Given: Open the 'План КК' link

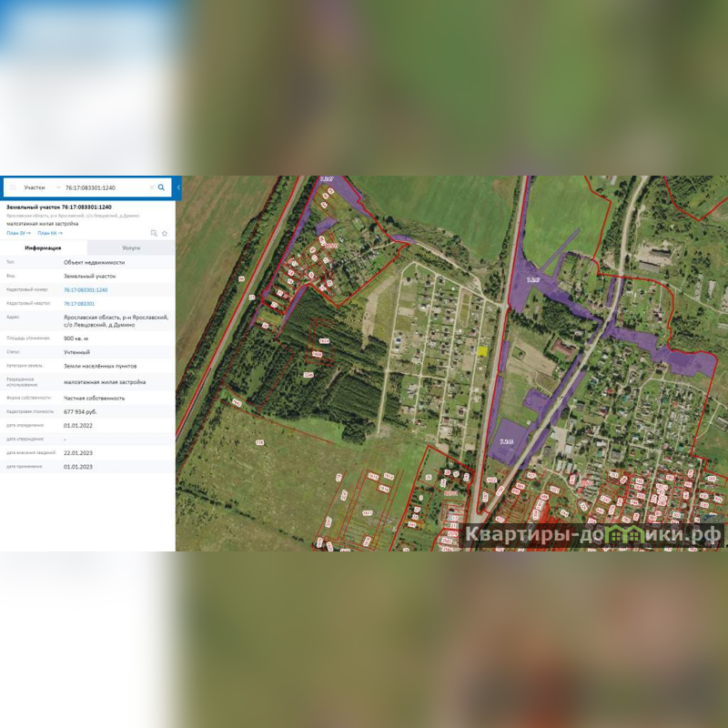Looking at the screenshot, I should (50, 233).
